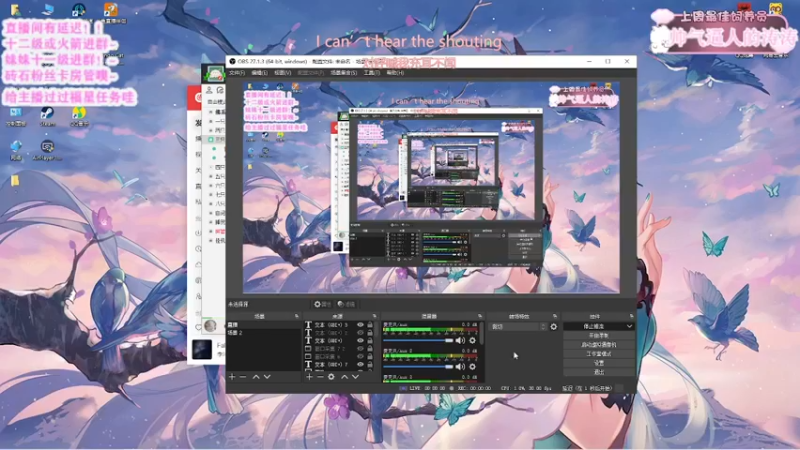Image resolution: width=800 pixels, height=450 pixels.
Task: Open OBS 设置 from controls panel
Action: (x=599, y=363)
